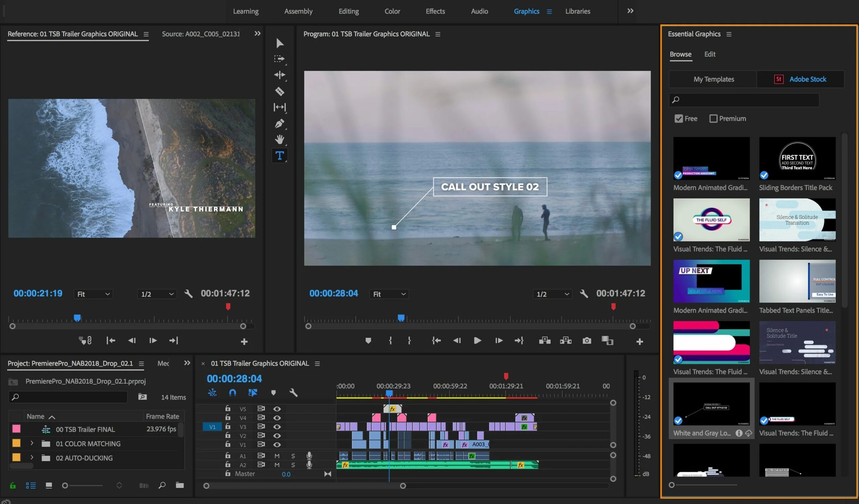Toggle Premium checkbox in Essential Graphics
This screenshot has height=504, width=859.
coord(713,118)
